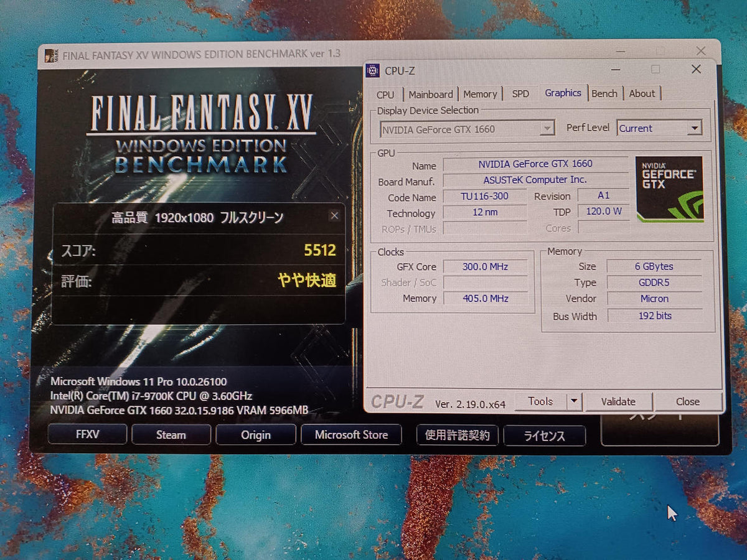Screen dimensions: 747x560
Task: Click the Validate button
Action: [618, 401]
